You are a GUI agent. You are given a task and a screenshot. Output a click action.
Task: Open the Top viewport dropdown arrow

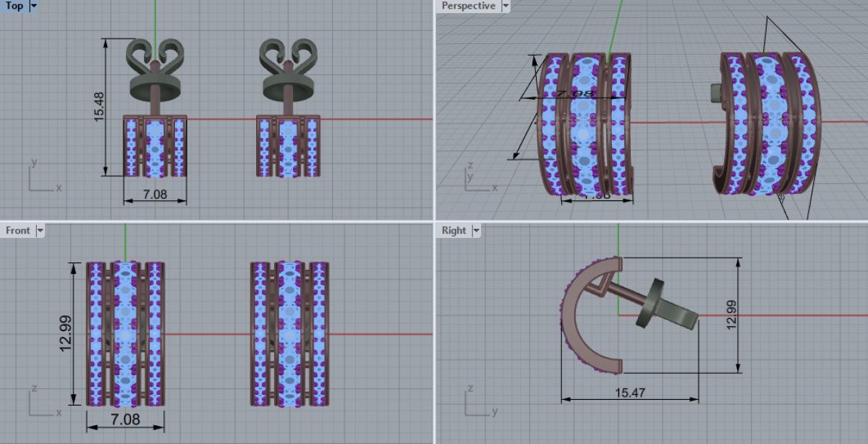tap(34, 7)
